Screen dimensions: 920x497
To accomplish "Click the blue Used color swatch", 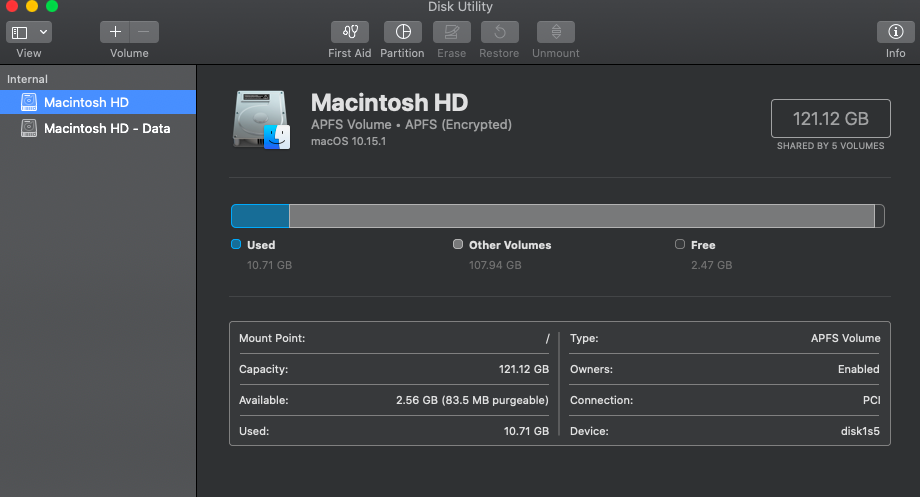I will [236, 244].
